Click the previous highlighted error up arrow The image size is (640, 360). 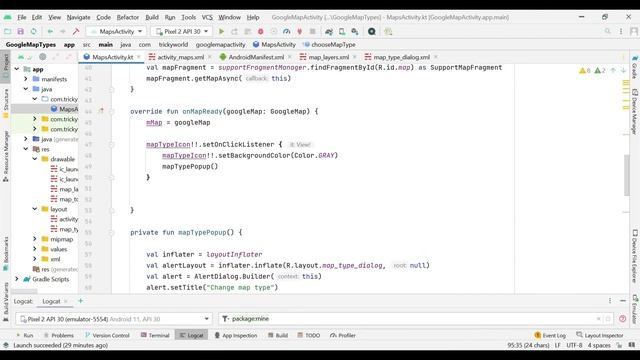click(613, 71)
